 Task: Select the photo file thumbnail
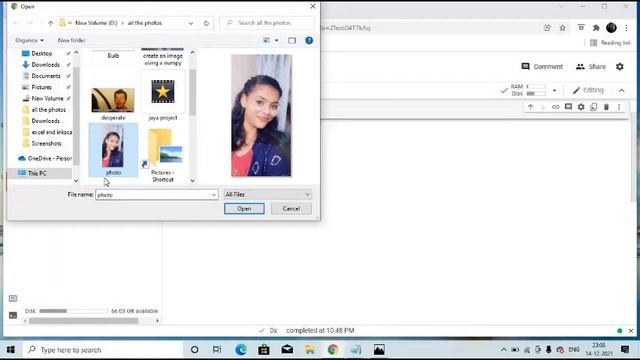(x=113, y=150)
